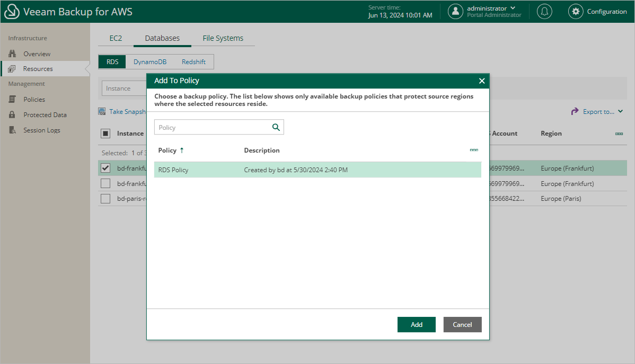This screenshot has width=635, height=364.
Task: Click the search magnifier in the Policy field
Action: (x=276, y=127)
